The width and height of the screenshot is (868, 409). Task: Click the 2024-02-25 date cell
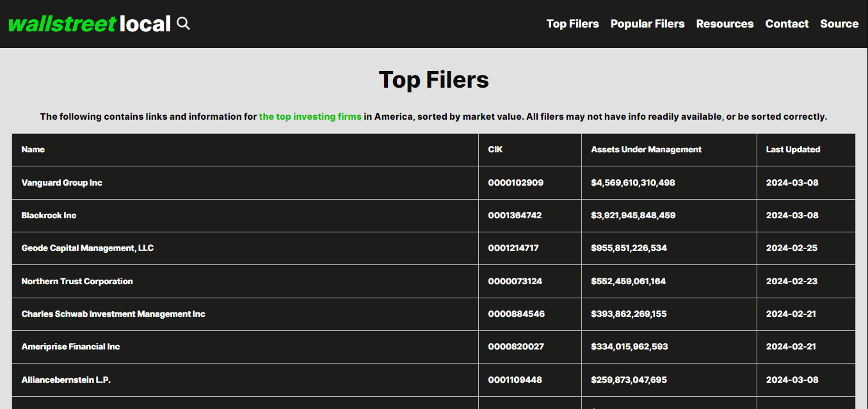click(x=792, y=248)
